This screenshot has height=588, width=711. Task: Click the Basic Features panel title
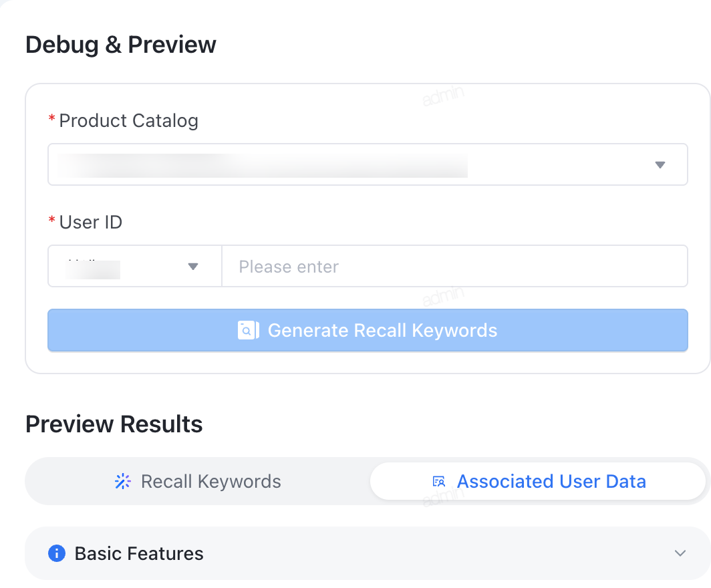click(x=139, y=553)
